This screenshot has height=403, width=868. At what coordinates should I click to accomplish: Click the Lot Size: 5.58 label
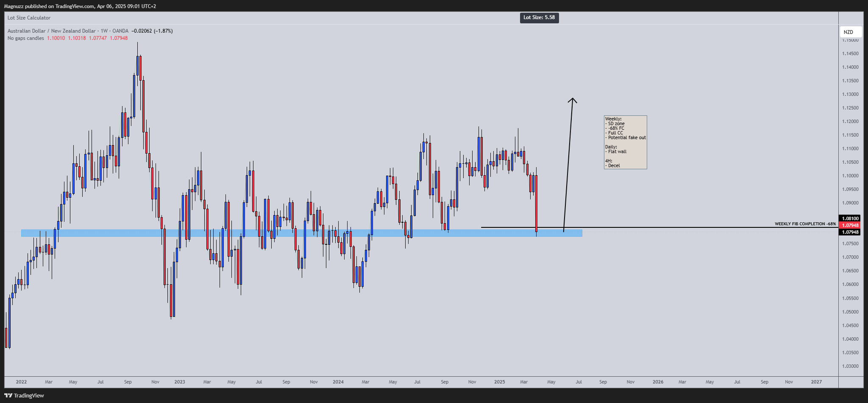click(x=539, y=17)
